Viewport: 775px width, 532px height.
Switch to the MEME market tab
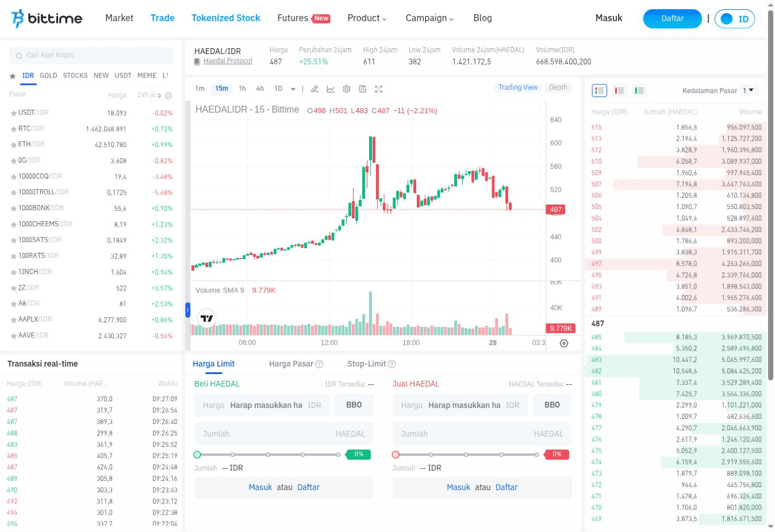pyautogui.click(x=147, y=76)
